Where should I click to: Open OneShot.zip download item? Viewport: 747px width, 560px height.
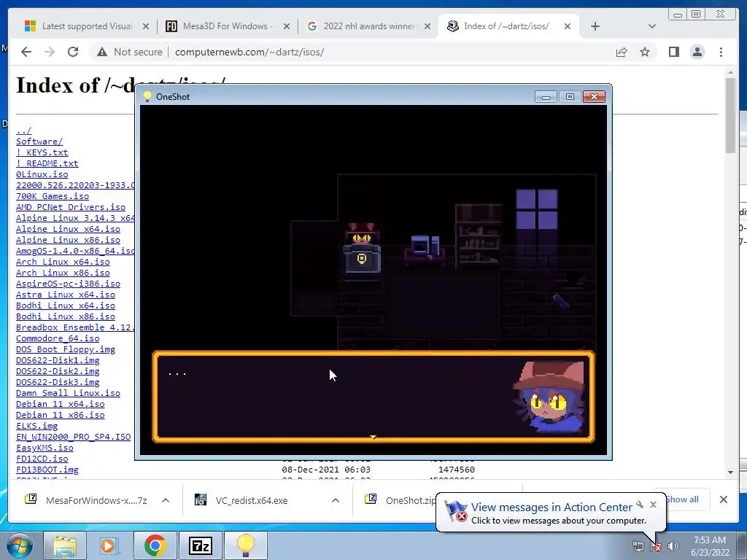(x=400, y=500)
